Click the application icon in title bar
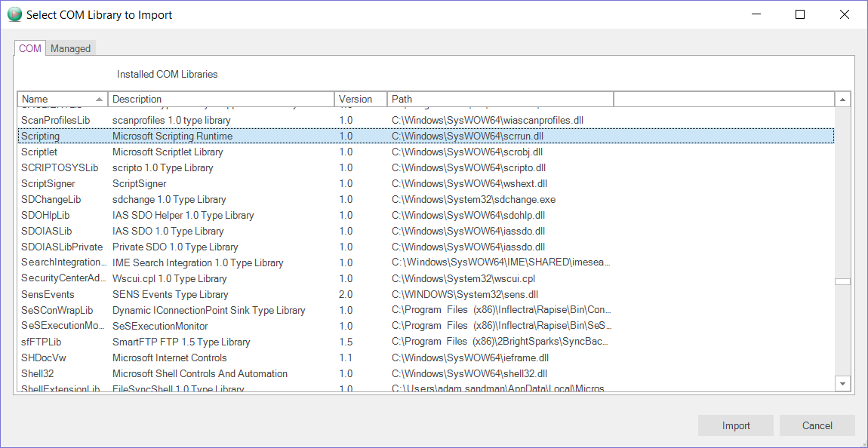Image resolution: width=868 pixels, height=448 pixels. point(14,14)
